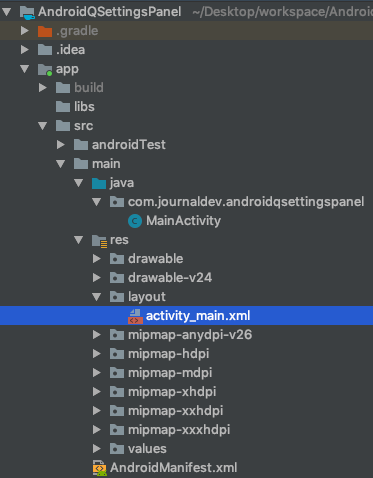Click the com.journaldev package icon
The width and height of the screenshot is (373, 478).
pyautogui.click(x=117, y=202)
